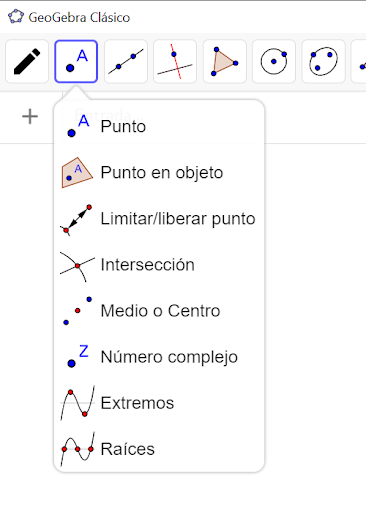Pick Medio o Centro from menu
Image resolution: width=366 pixels, height=512 pixels.
[159, 311]
